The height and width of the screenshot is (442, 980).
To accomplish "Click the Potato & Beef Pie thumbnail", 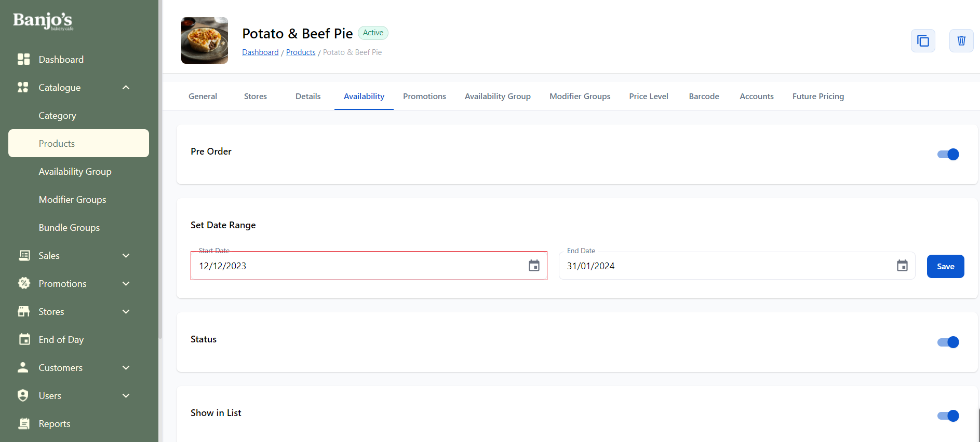I will coord(205,40).
